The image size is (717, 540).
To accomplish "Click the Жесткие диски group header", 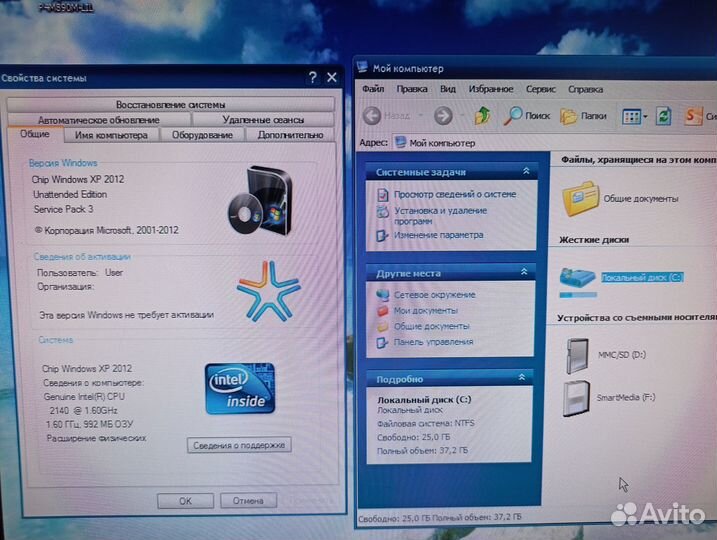I will coord(594,240).
